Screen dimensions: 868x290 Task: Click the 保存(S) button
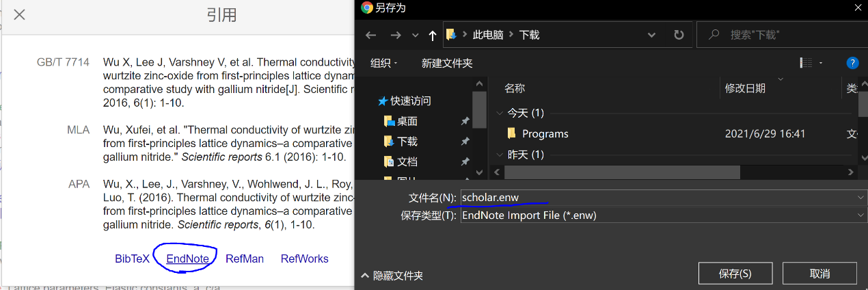click(735, 274)
